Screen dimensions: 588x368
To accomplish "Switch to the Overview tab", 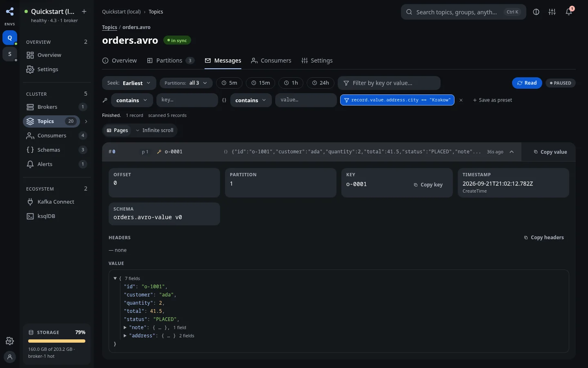I will click(x=120, y=61).
